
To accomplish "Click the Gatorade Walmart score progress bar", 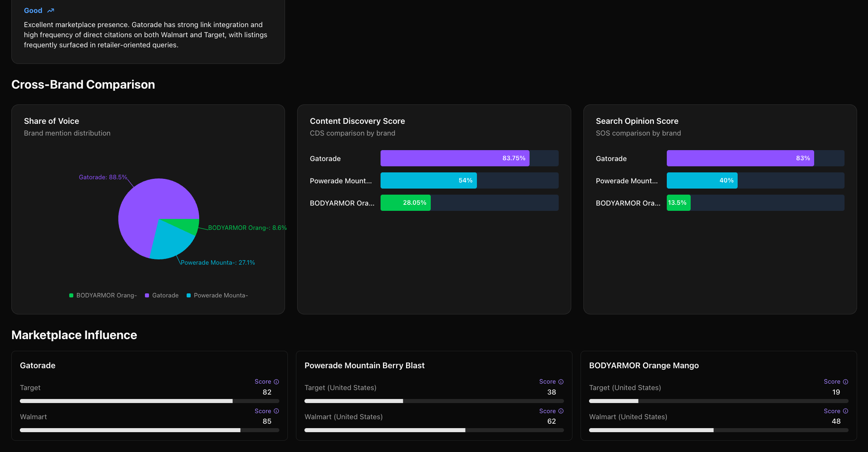I will coord(149,430).
